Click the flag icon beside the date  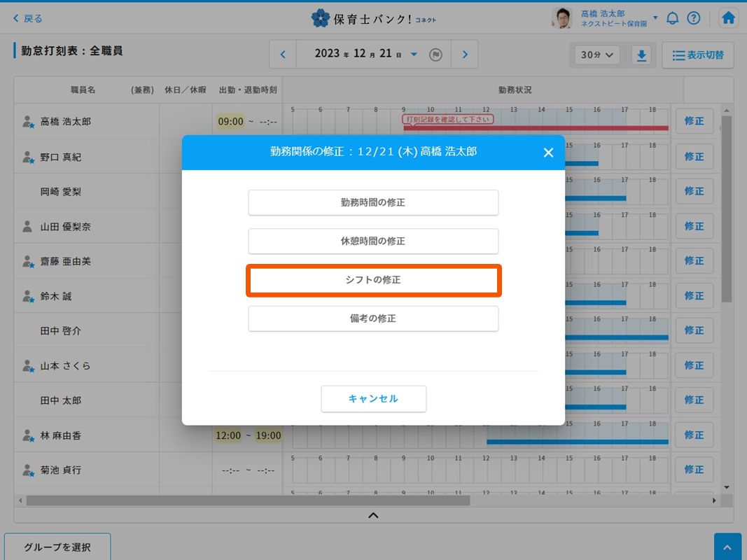point(435,55)
